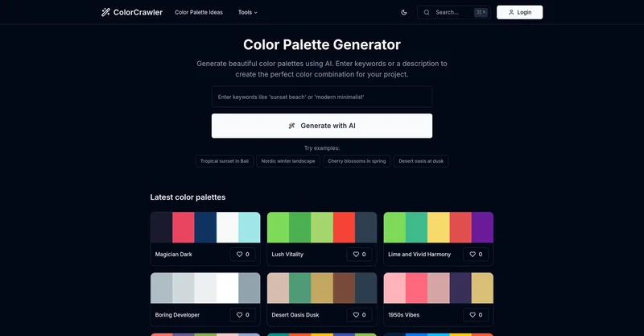Focus the palette keywords input field
Viewport: 644px width, 336px height.
pyautogui.click(x=322, y=97)
